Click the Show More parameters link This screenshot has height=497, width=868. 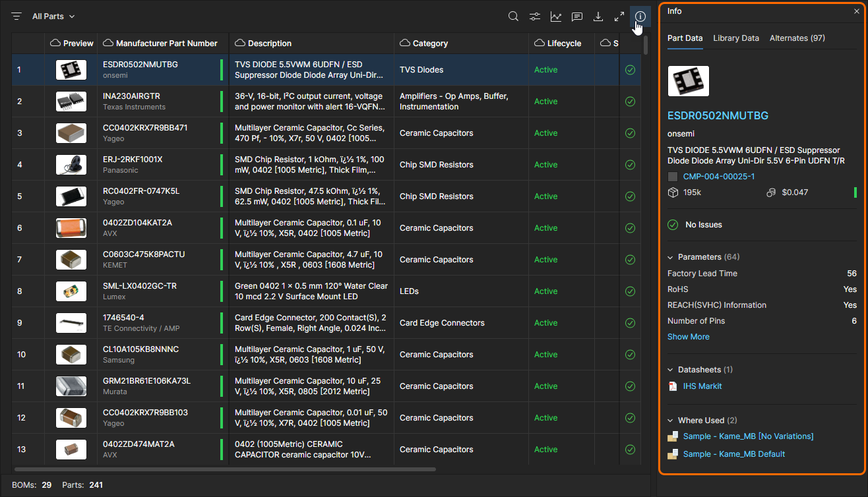(x=688, y=337)
